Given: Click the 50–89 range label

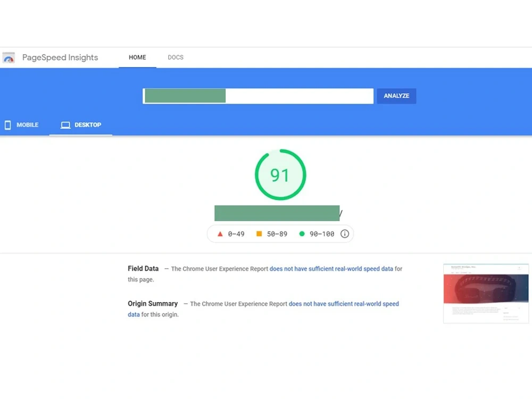Looking at the screenshot, I should (x=277, y=234).
